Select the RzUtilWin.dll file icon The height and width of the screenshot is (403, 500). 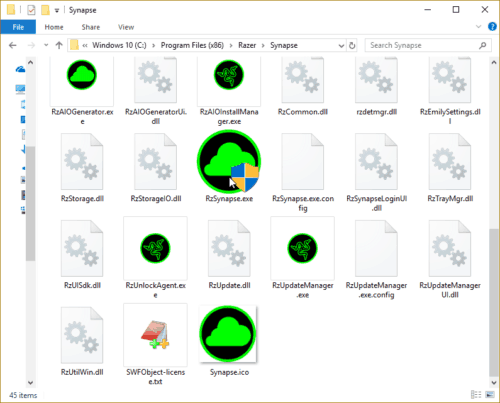82,335
